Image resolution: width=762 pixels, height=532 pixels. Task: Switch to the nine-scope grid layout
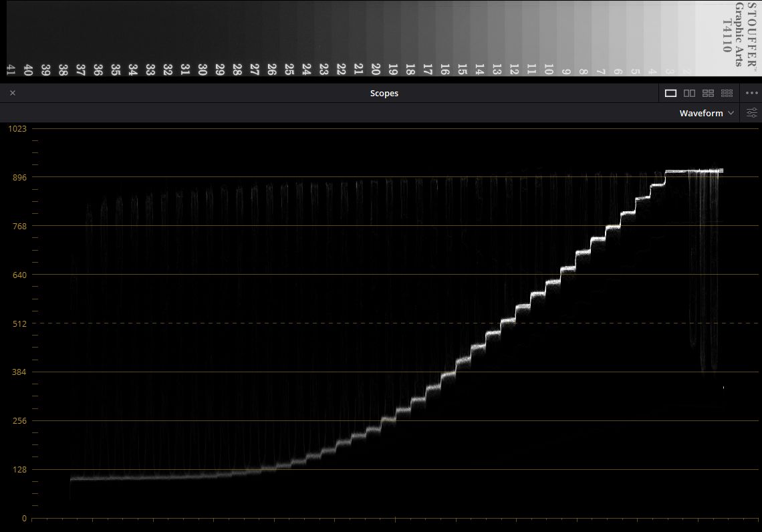[727, 93]
